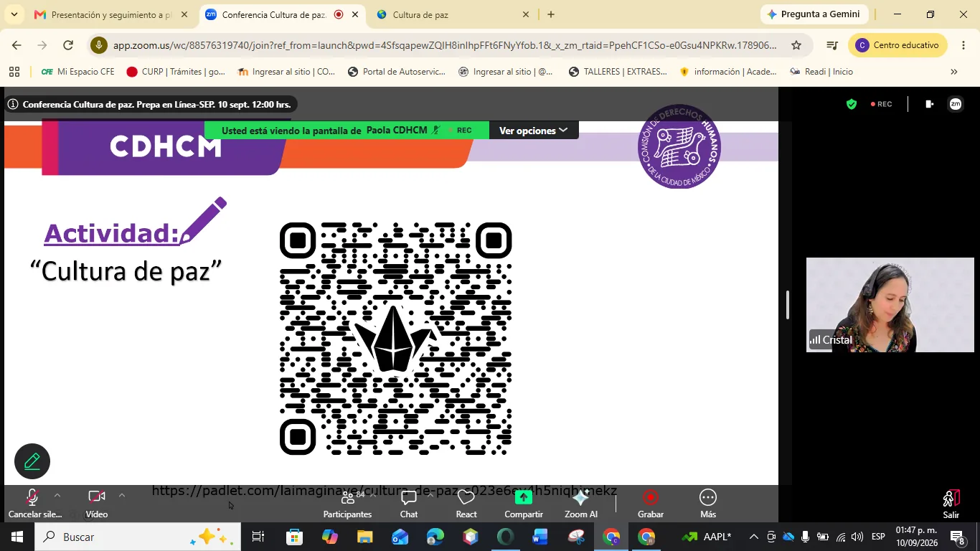Click the side panel toggle icon beside zm
Image resolution: width=980 pixels, height=551 pixels.
click(930, 104)
